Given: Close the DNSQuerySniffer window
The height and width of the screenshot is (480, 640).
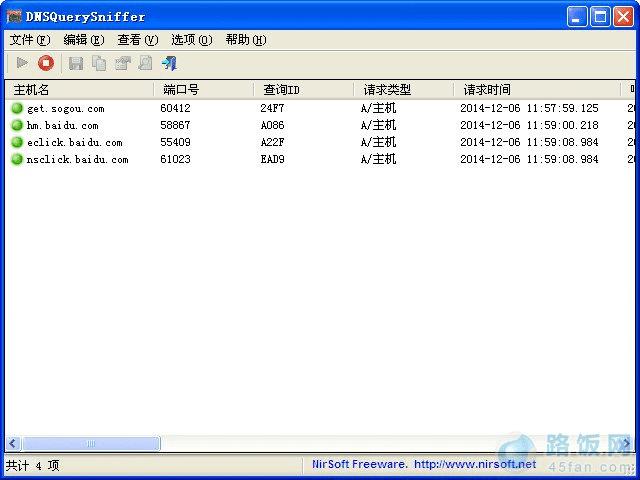Looking at the screenshot, I should (x=623, y=17).
